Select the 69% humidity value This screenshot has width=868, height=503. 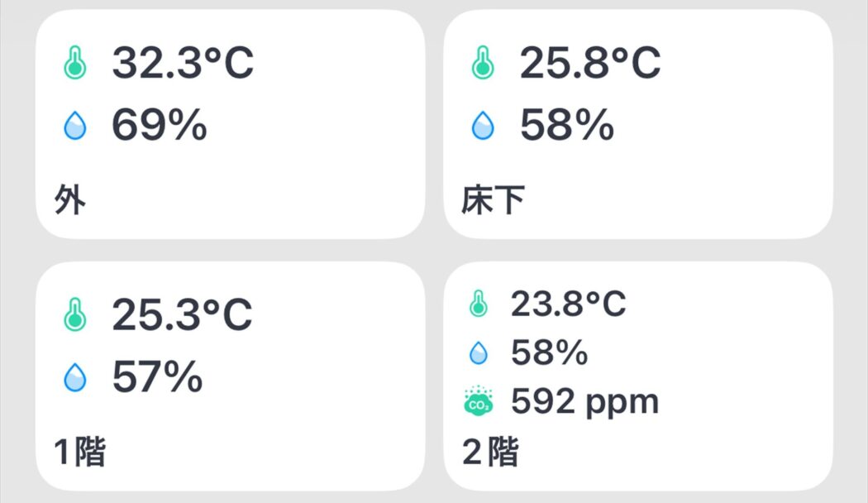[x=160, y=125]
